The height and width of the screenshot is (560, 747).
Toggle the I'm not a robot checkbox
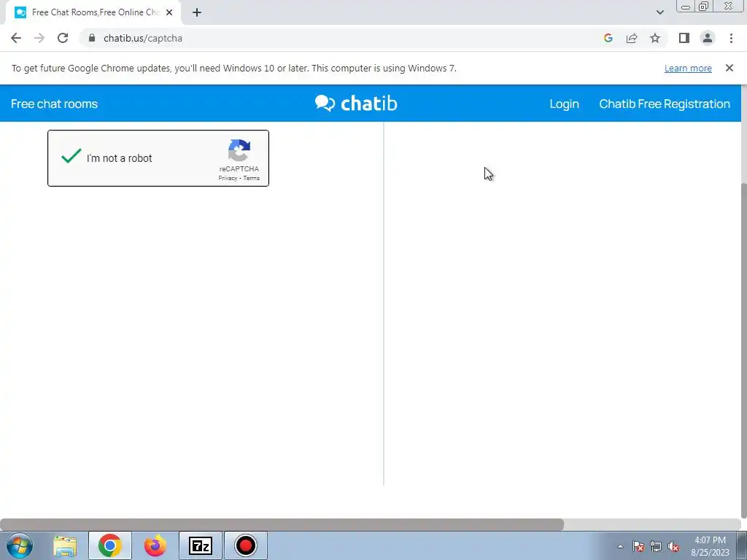(71, 156)
